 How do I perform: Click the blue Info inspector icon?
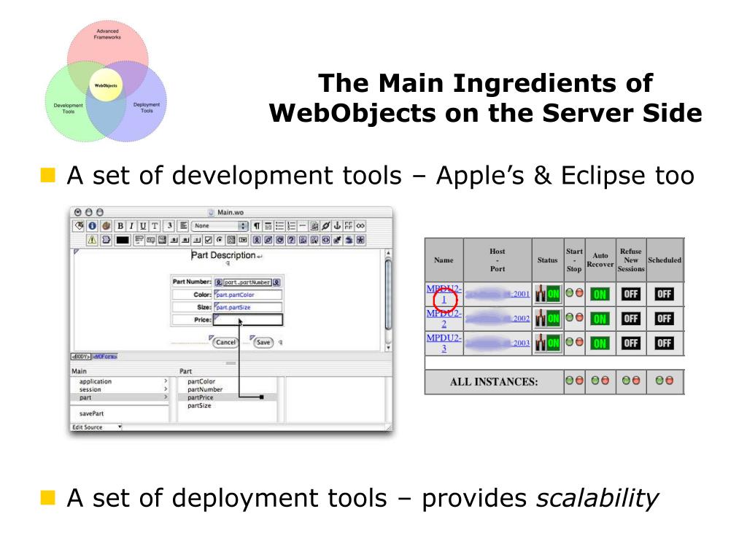click(92, 226)
